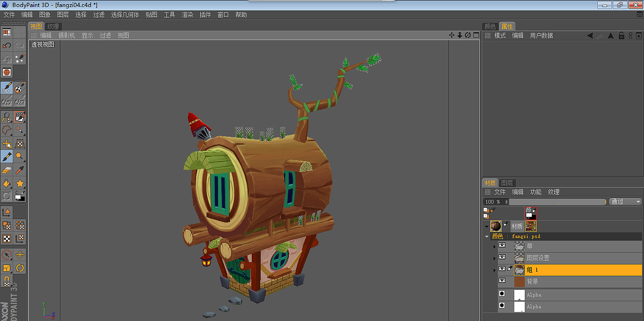
Task: Toggle the first Alpha channel visibility dot
Action: (x=502, y=293)
